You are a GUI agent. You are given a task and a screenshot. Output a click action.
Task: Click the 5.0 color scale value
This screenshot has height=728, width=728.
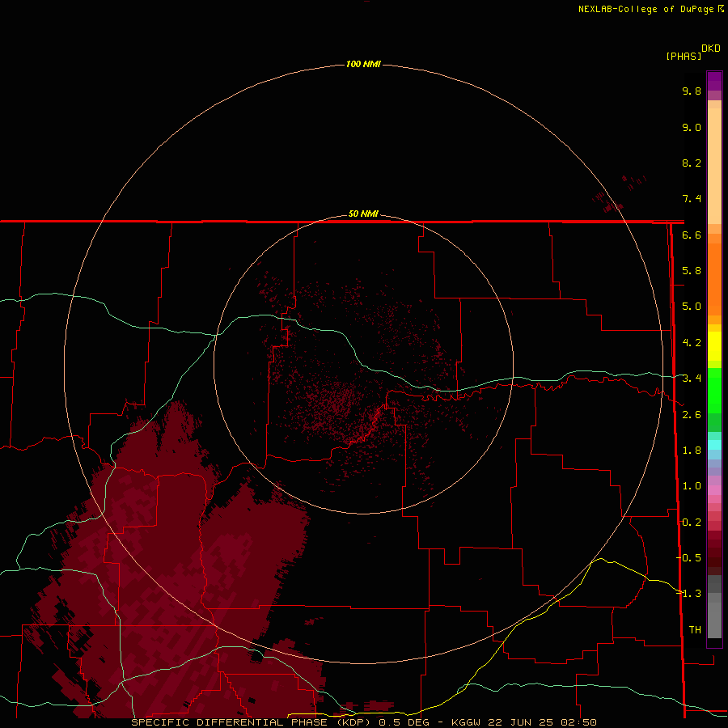coord(692,307)
